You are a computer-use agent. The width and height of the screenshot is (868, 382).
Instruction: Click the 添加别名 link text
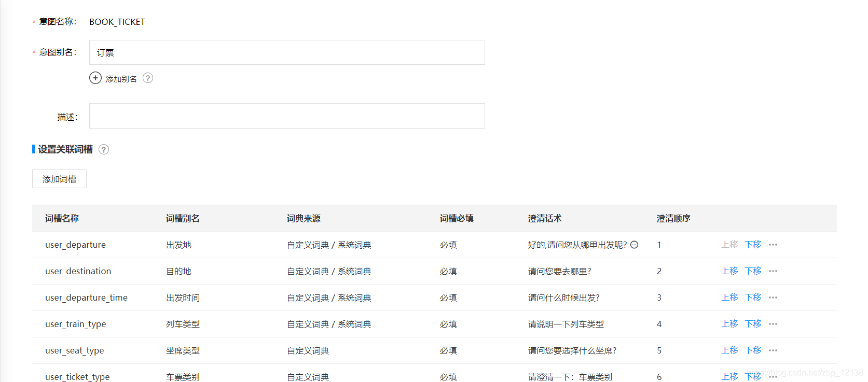pyautogui.click(x=121, y=79)
